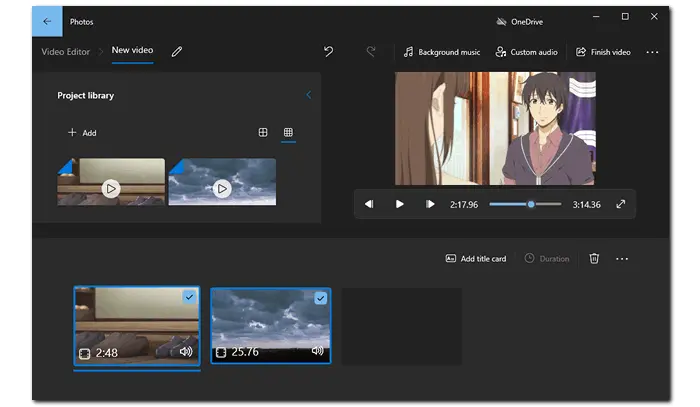
Task: Click the video preview frame
Action: tap(495, 129)
